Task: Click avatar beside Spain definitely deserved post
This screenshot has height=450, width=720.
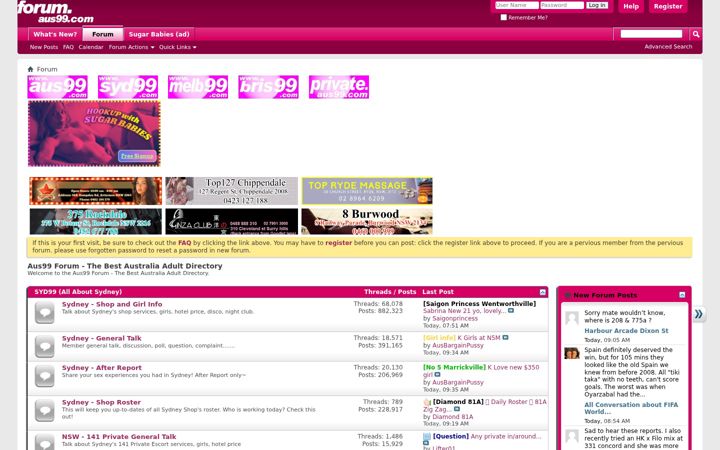Action: (572, 353)
